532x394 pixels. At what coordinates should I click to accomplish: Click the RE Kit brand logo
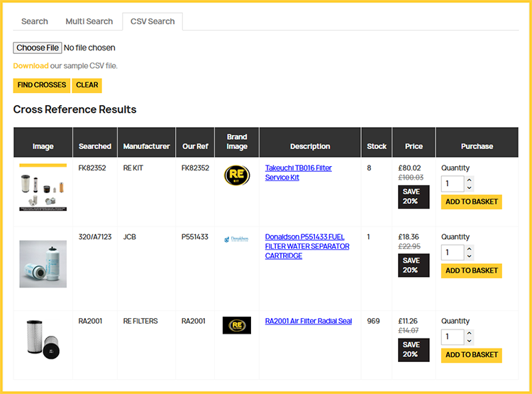(x=237, y=175)
